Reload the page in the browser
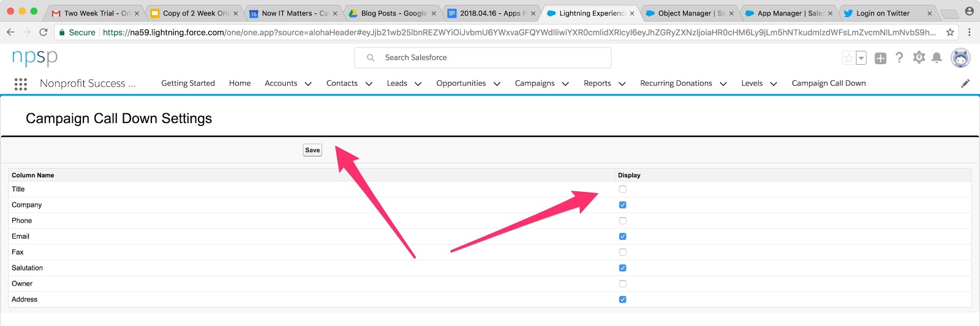 [x=43, y=32]
